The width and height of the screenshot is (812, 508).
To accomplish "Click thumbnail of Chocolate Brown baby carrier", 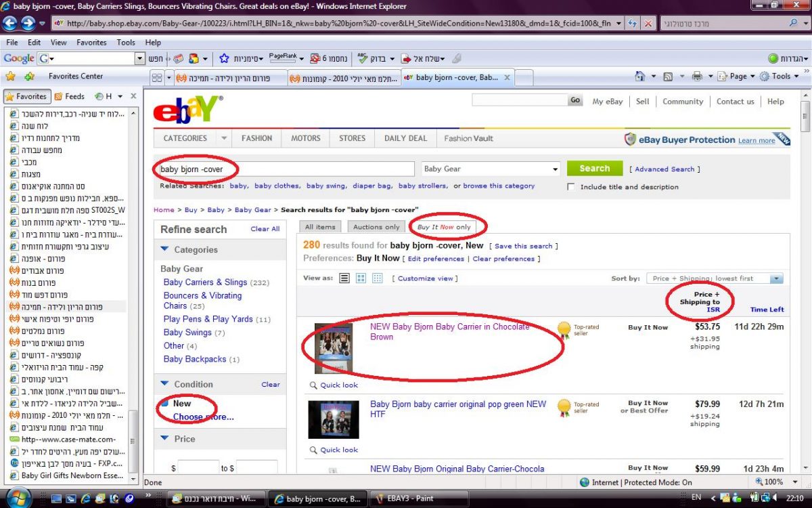I will click(334, 347).
